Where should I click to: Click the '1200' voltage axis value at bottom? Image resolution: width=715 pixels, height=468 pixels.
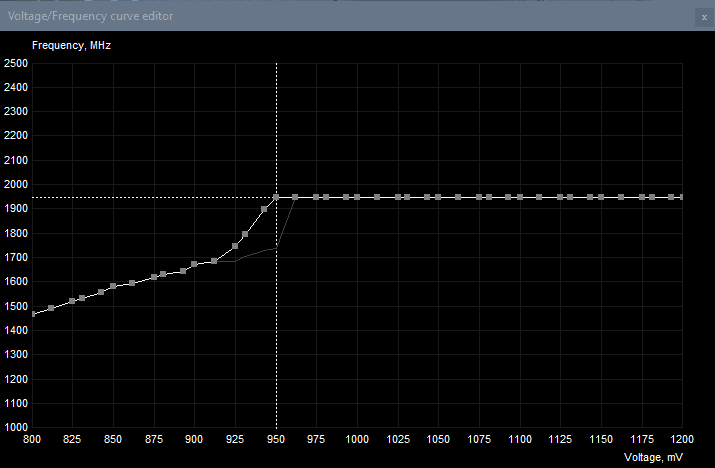[x=682, y=439]
